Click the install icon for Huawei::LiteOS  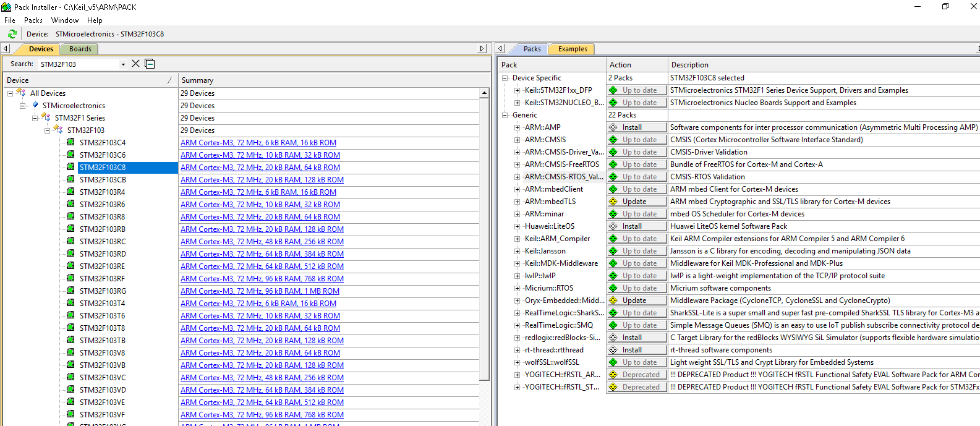pos(613,226)
